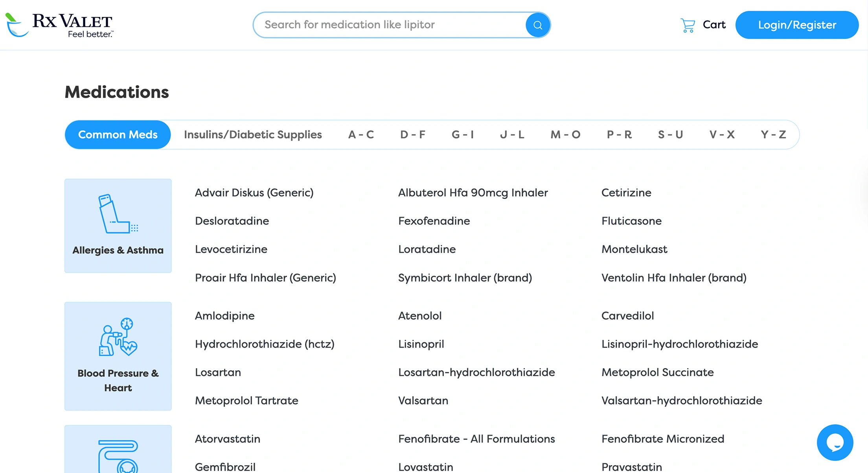Open the chat bubble widget
The height and width of the screenshot is (473, 868).
coord(835,442)
